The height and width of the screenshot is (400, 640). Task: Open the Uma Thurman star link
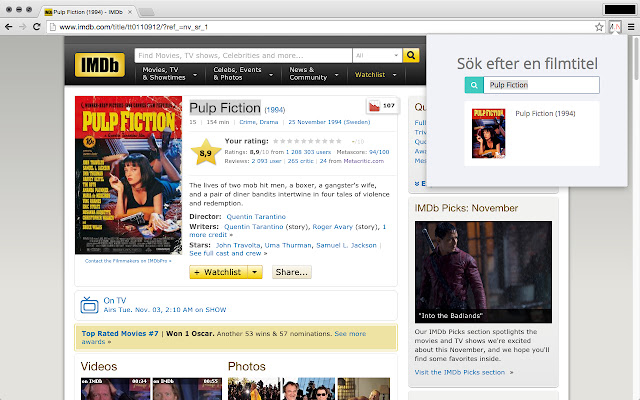pos(288,245)
